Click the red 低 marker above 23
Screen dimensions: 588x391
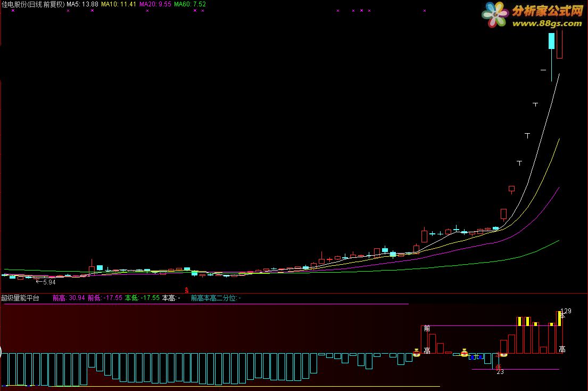pos(499,366)
